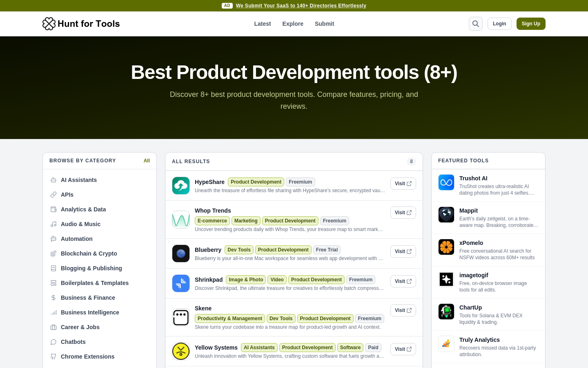The image size is (588, 368).
Task: Click the Marketing tag on Whop Trends
Action: (x=246, y=221)
